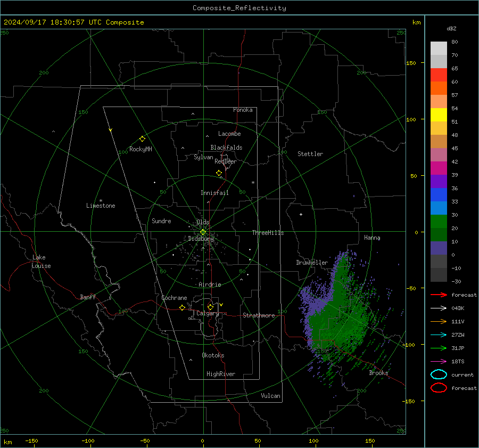Click the Okotoks town label
The height and width of the screenshot is (448, 479).
tap(213, 355)
